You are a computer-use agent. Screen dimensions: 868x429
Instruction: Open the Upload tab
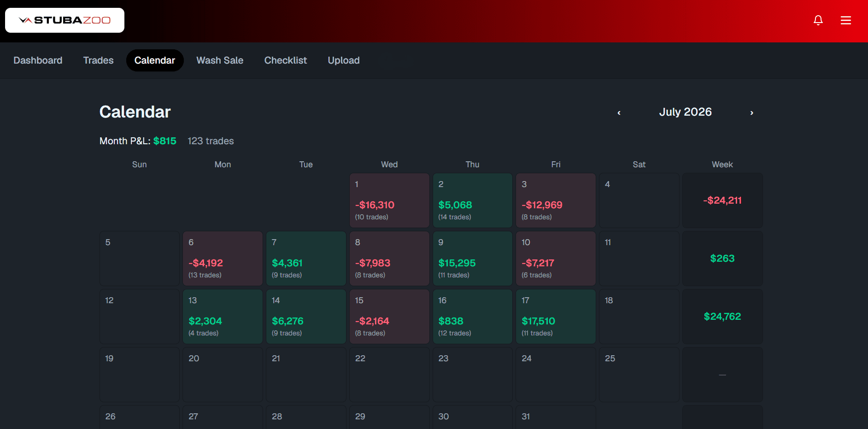[344, 60]
